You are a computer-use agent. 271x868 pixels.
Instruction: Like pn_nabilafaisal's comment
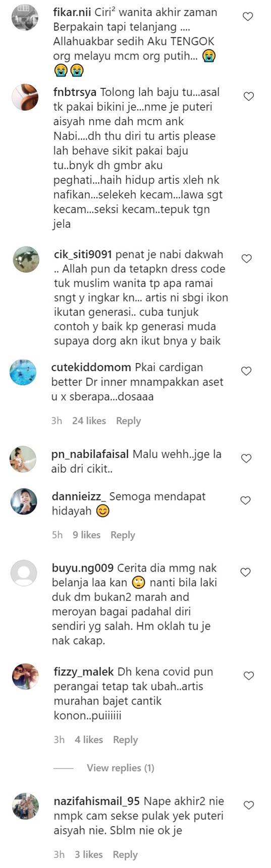pyautogui.click(x=246, y=458)
